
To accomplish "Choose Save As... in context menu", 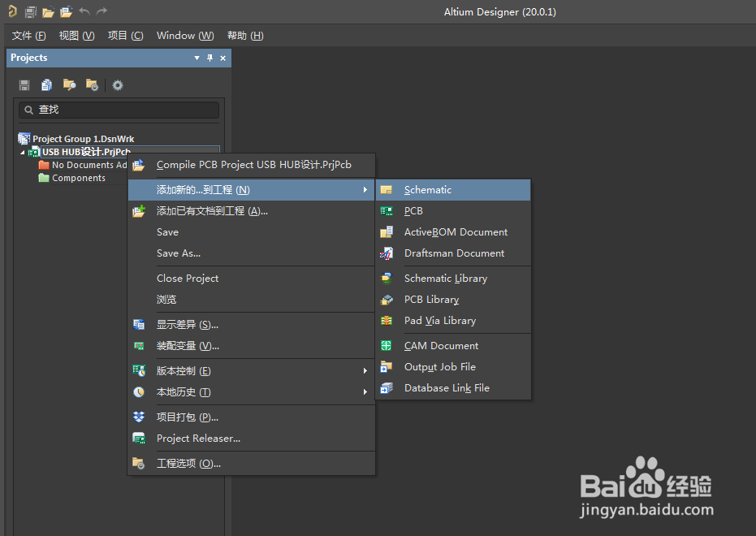I will (251, 253).
